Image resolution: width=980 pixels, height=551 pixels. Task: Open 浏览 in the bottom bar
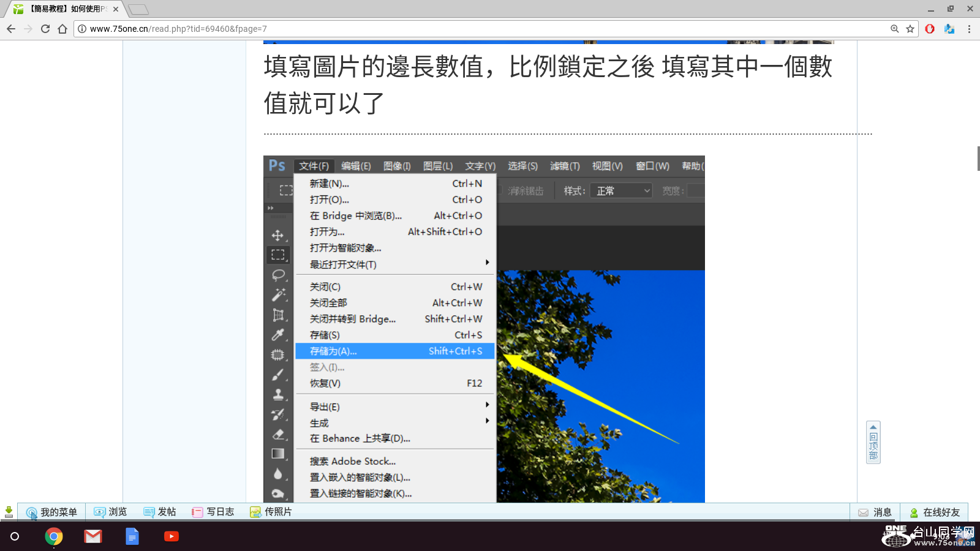(110, 512)
